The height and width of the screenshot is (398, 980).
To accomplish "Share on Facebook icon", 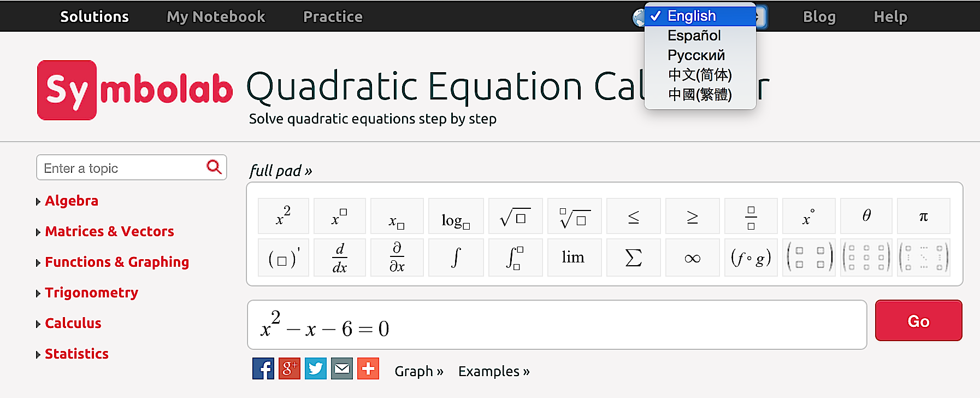I will tap(263, 369).
